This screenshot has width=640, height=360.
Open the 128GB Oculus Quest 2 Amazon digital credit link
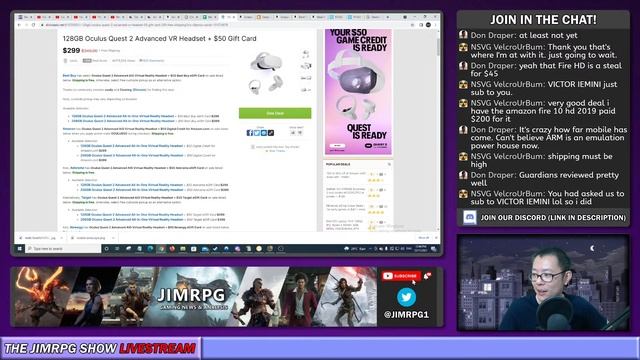pyautogui.click(x=131, y=146)
